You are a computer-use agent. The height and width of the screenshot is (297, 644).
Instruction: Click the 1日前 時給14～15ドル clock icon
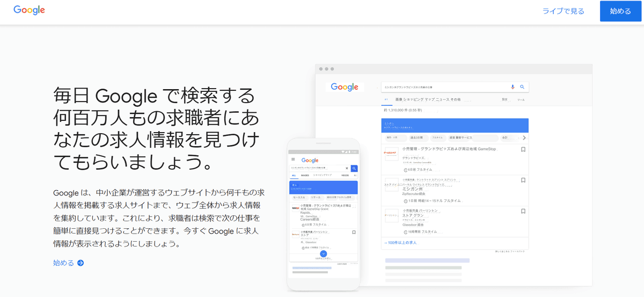[x=406, y=201]
